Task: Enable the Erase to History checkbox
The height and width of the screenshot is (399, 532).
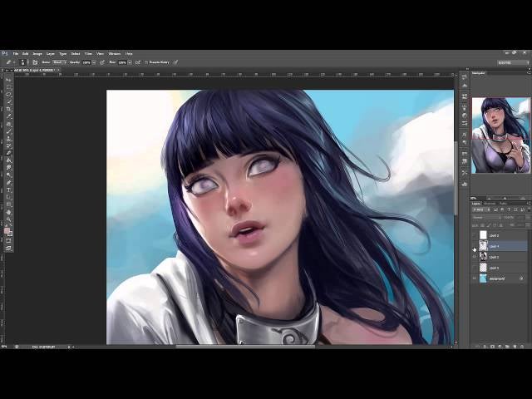Action: pyautogui.click(x=146, y=62)
